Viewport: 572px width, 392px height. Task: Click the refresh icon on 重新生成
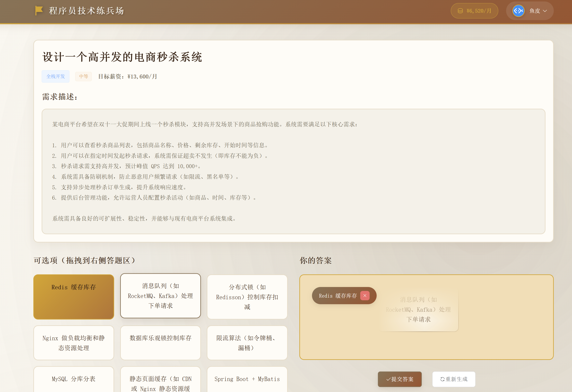click(442, 379)
